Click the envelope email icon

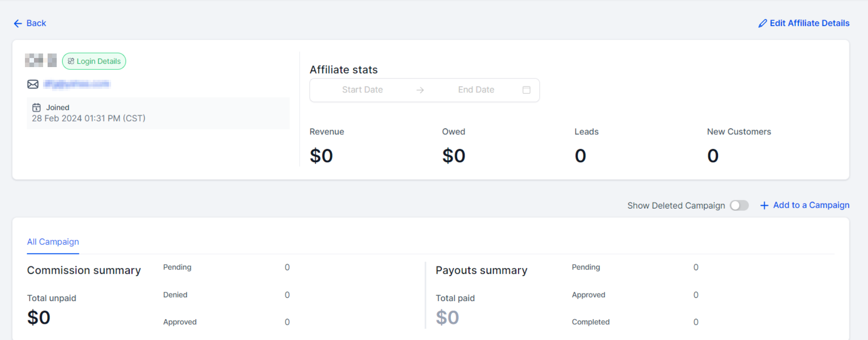click(x=33, y=84)
